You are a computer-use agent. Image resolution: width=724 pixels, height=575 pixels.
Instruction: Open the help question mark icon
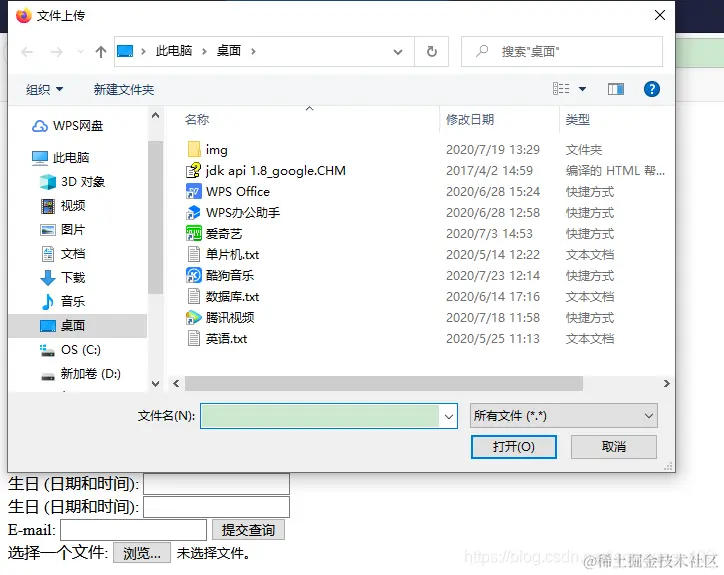(x=652, y=89)
